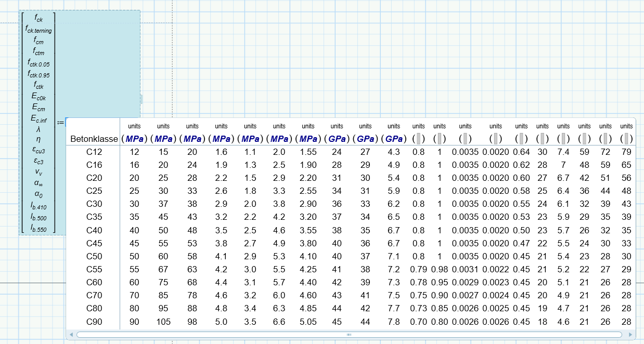
Task: Select the f_ck.terning variable in the vector
Action: point(38,30)
